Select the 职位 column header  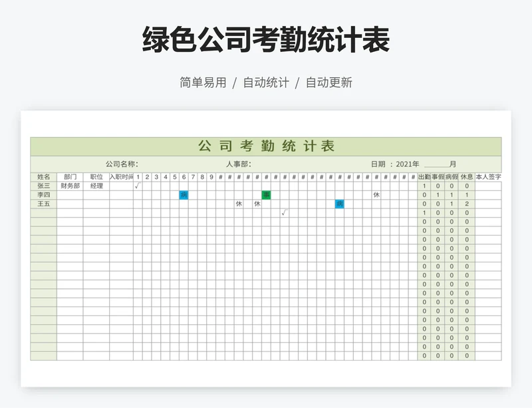click(96, 177)
